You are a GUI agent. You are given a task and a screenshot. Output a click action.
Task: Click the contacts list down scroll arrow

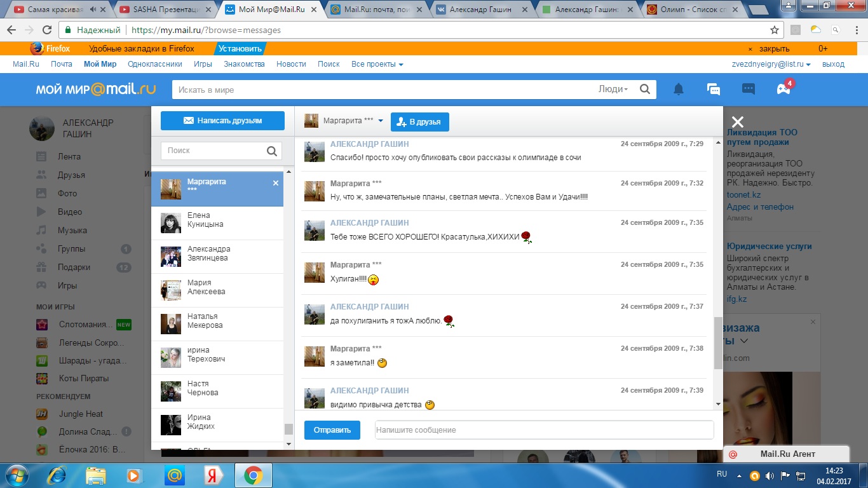(x=288, y=445)
